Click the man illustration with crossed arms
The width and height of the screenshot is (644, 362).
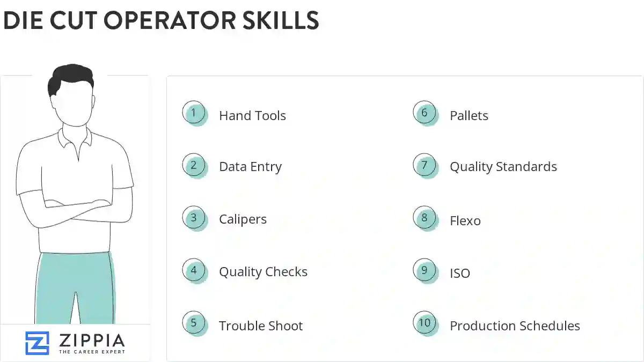(74, 193)
